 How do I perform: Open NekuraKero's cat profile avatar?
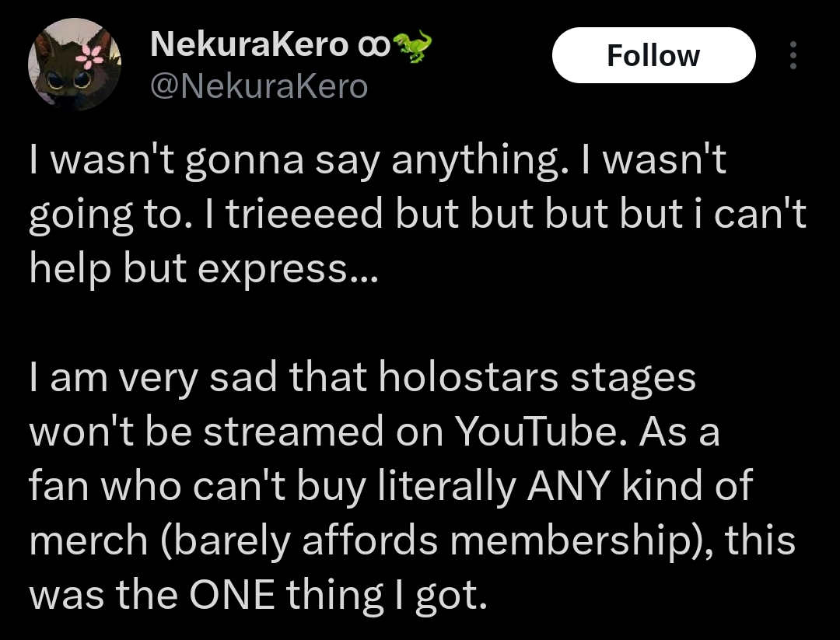click(x=75, y=65)
